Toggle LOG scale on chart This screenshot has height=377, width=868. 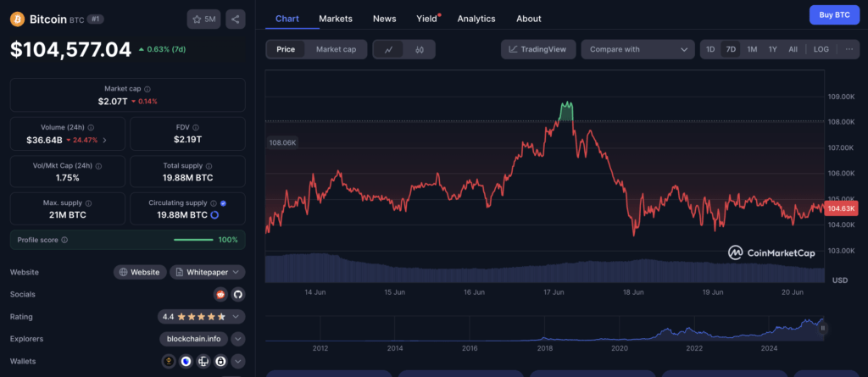pos(821,49)
